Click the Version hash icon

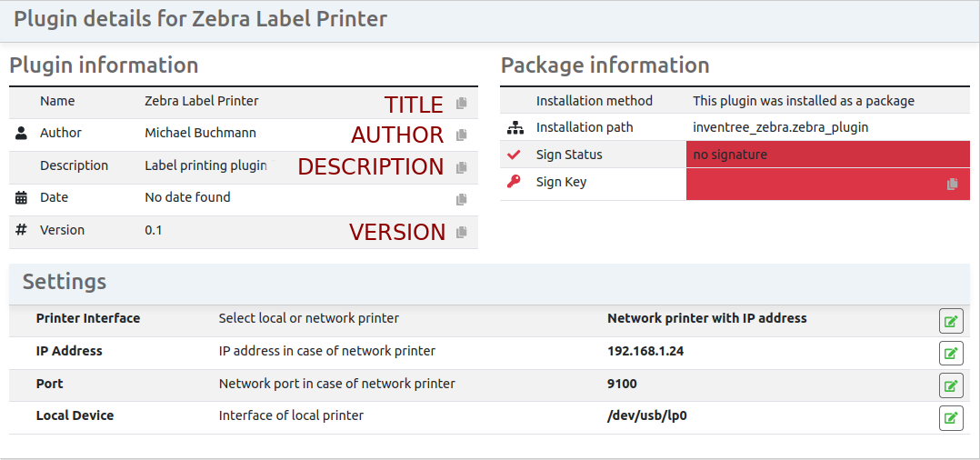click(x=22, y=230)
